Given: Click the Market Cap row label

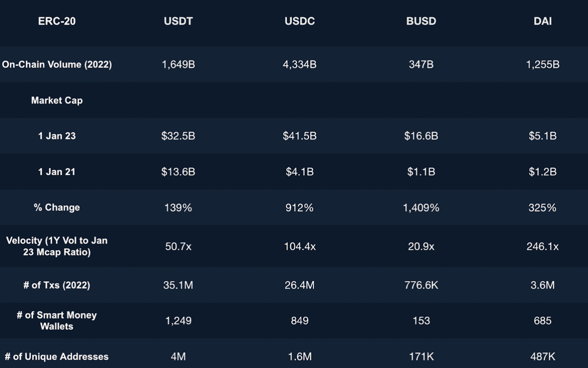Looking at the screenshot, I should 57,100.
